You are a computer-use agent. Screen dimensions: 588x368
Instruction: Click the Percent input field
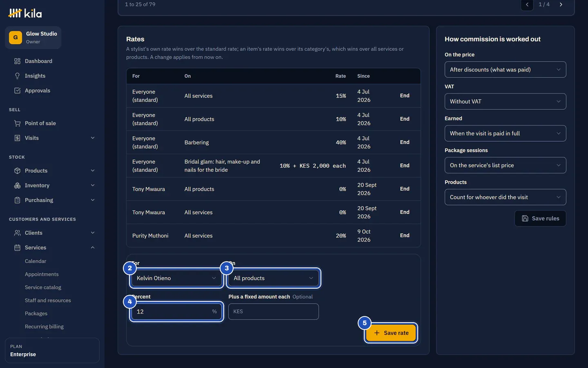(177, 312)
